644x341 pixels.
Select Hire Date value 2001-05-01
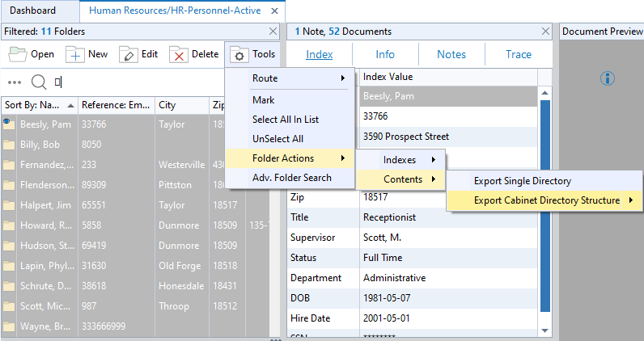click(x=387, y=318)
